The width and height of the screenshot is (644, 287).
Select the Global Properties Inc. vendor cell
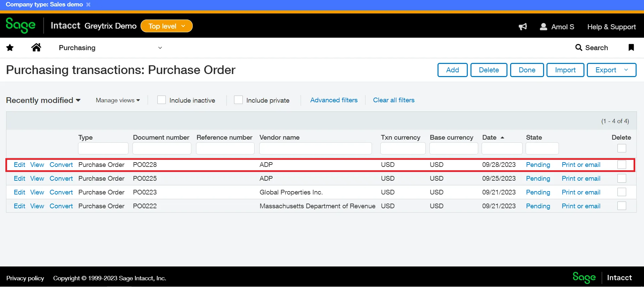(291, 192)
